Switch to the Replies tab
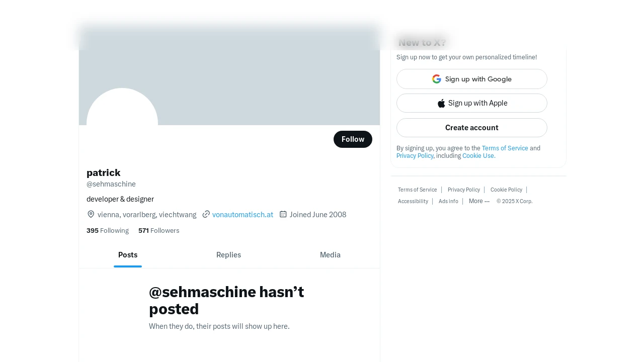644x362 pixels. 229,255
